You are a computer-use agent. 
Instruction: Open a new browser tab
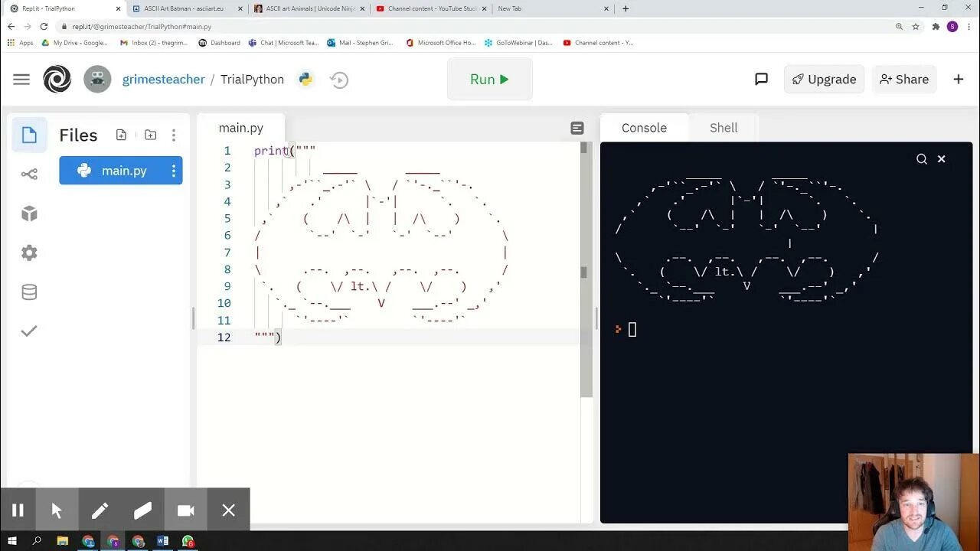click(x=626, y=8)
